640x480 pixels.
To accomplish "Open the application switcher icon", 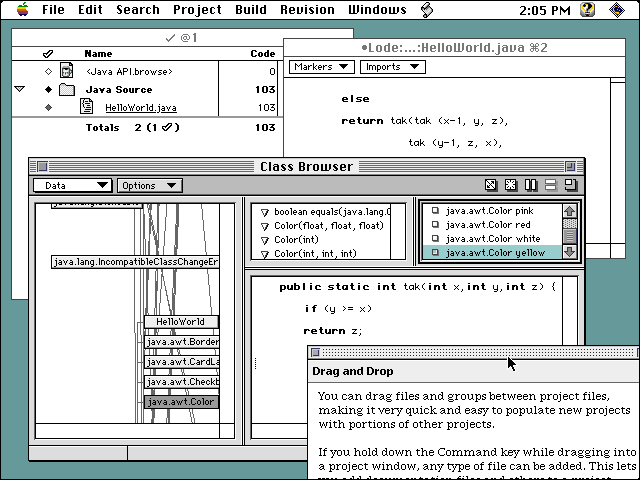I will click(617, 10).
